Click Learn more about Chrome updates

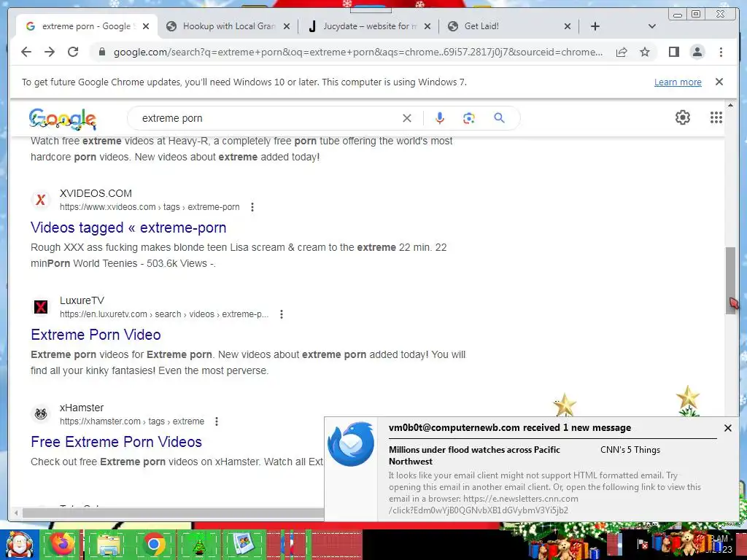tap(678, 82)
